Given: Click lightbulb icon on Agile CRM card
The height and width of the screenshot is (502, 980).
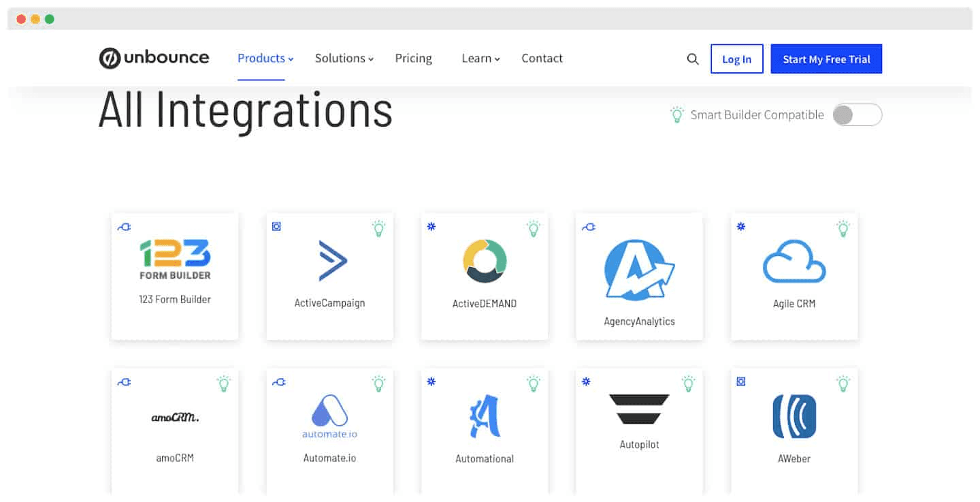Looking at the screenshot, I should (x=843, y=228).
